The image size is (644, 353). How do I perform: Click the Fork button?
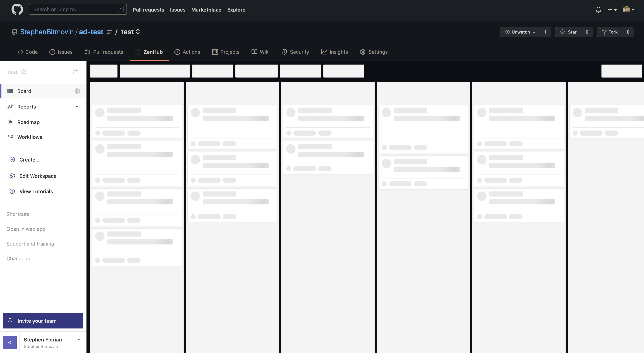point(610,32)
